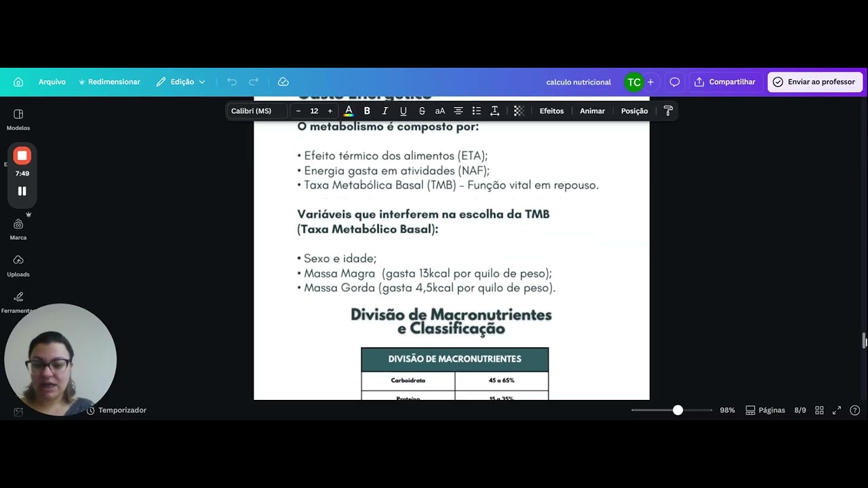The height and width of the screenshot is (488, 868).
Task: Open the Uploads sidebar panel
Action: (18, 266)
